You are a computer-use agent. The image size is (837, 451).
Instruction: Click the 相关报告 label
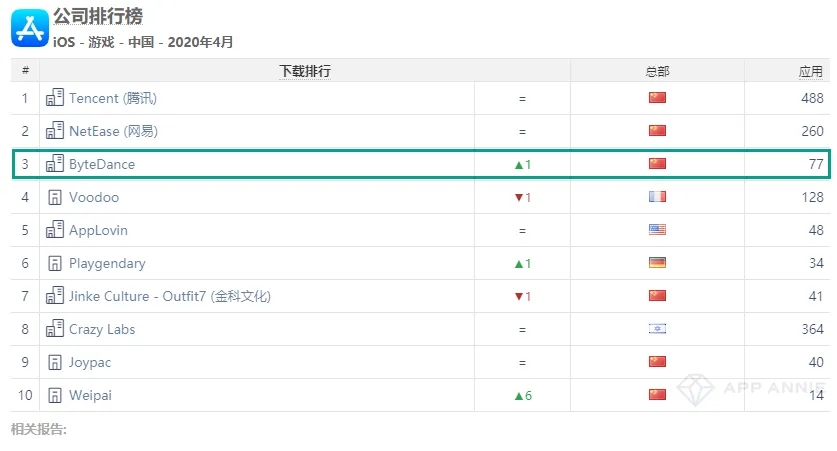[39, 430]
